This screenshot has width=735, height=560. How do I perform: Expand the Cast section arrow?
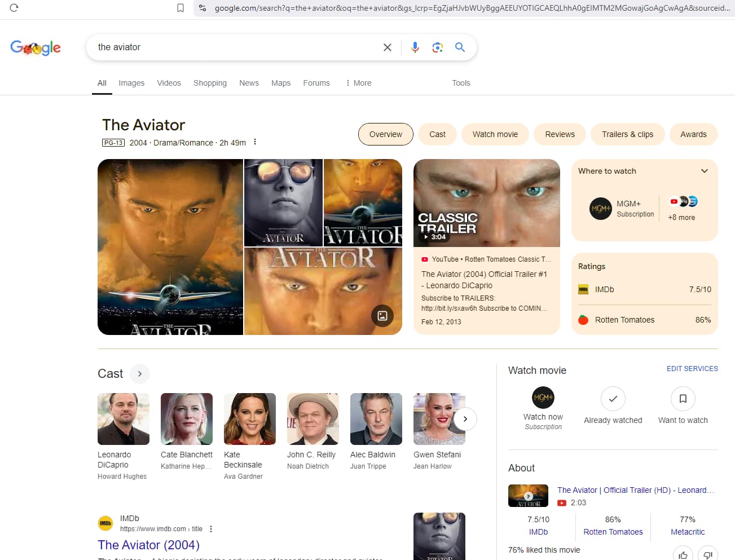(x=140, y=374)
